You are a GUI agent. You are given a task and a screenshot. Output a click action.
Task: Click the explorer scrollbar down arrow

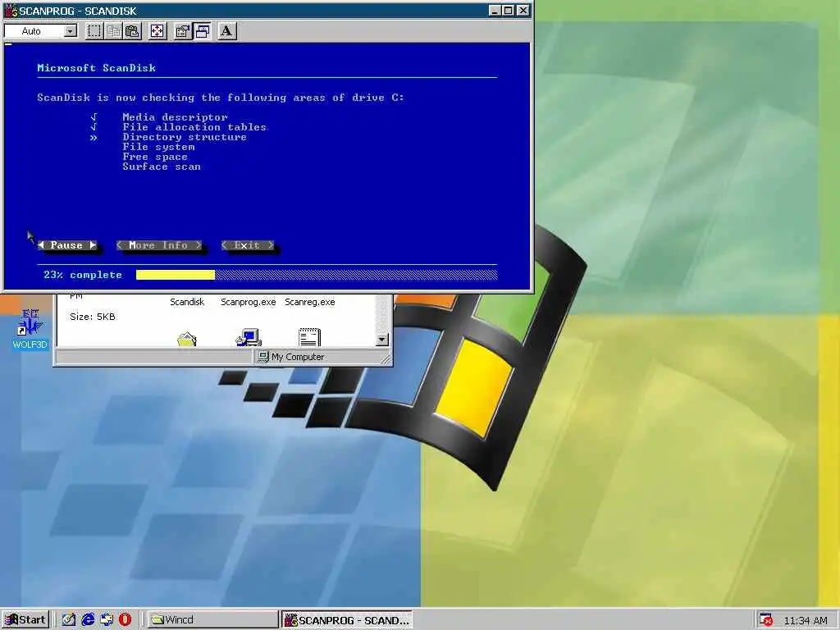point(382,340)
